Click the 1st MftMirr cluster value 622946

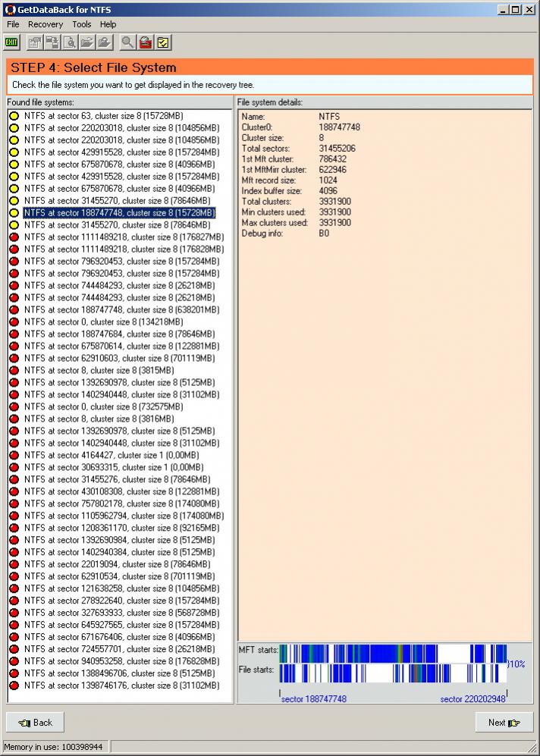click(x=332, y=170)
